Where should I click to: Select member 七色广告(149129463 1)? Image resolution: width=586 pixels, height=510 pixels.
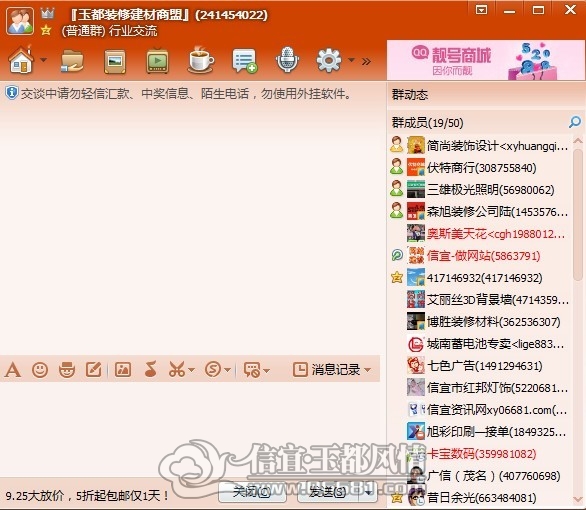(x=480, y=366)
